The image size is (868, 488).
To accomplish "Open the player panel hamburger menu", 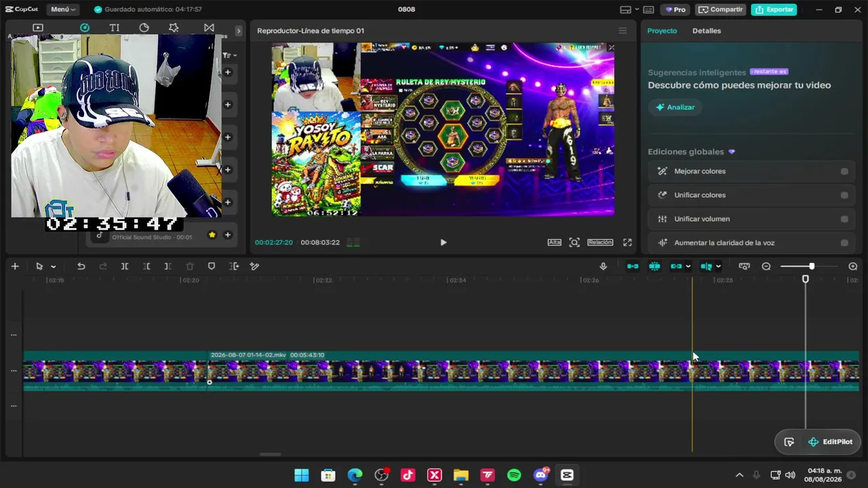I will 623,30.
